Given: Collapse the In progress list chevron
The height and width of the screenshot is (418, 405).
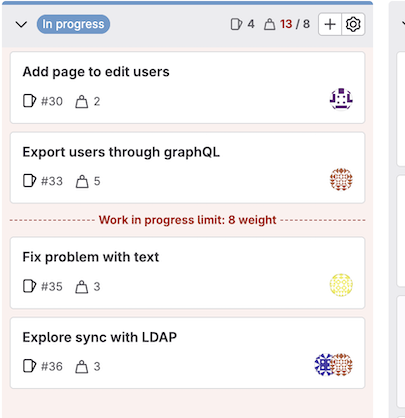Looking at the screenshot, I should [x=21, y=24].
